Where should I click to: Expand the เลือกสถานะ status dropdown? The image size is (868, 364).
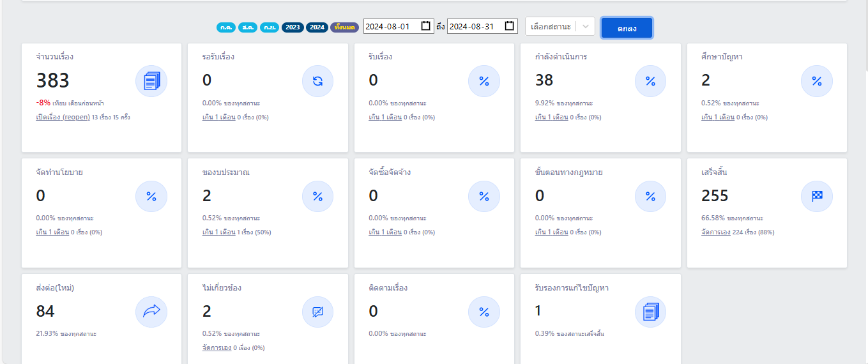(560, 26)
